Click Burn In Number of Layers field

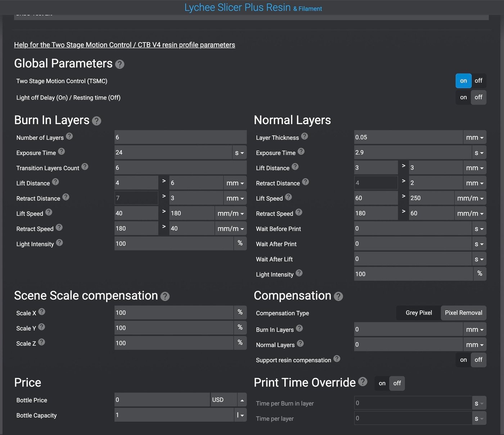pos(180,137)
